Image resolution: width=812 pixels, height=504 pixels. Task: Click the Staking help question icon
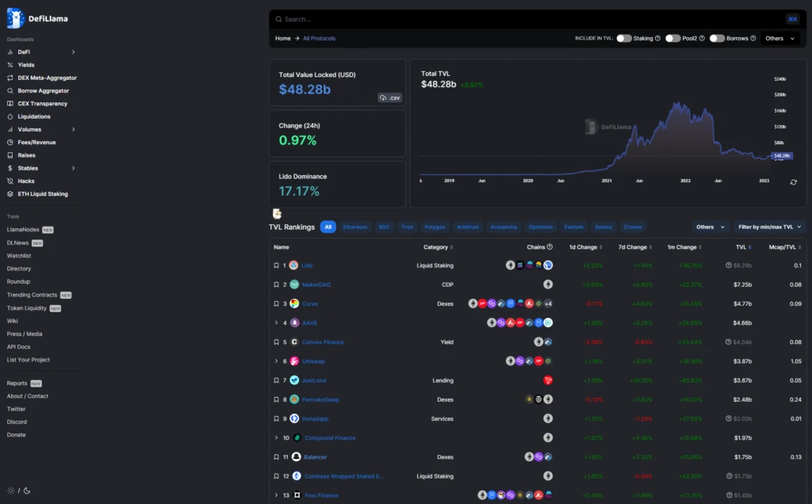(x=657, y=38)
